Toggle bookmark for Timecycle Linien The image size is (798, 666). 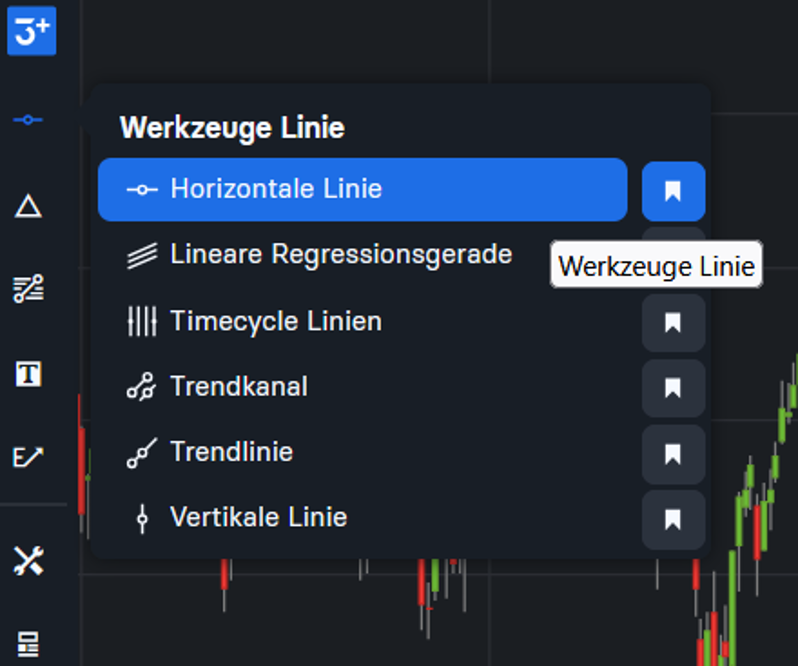click(673, 323)
